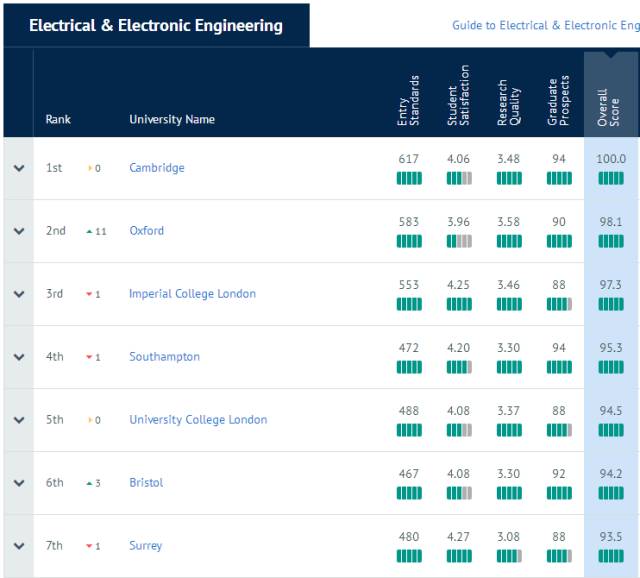
Task: Click Bristol's green up rank-change arrow
Action: (89, 483)
